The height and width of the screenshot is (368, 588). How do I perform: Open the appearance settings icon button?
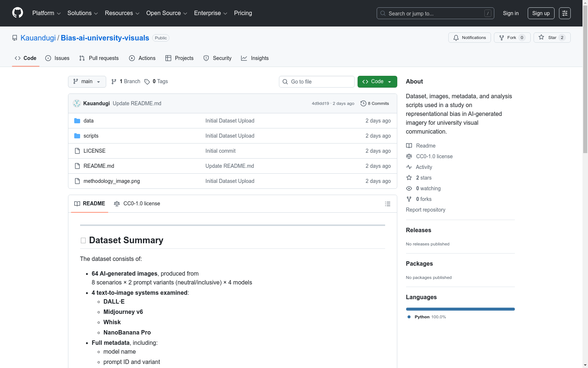point(565,13)
